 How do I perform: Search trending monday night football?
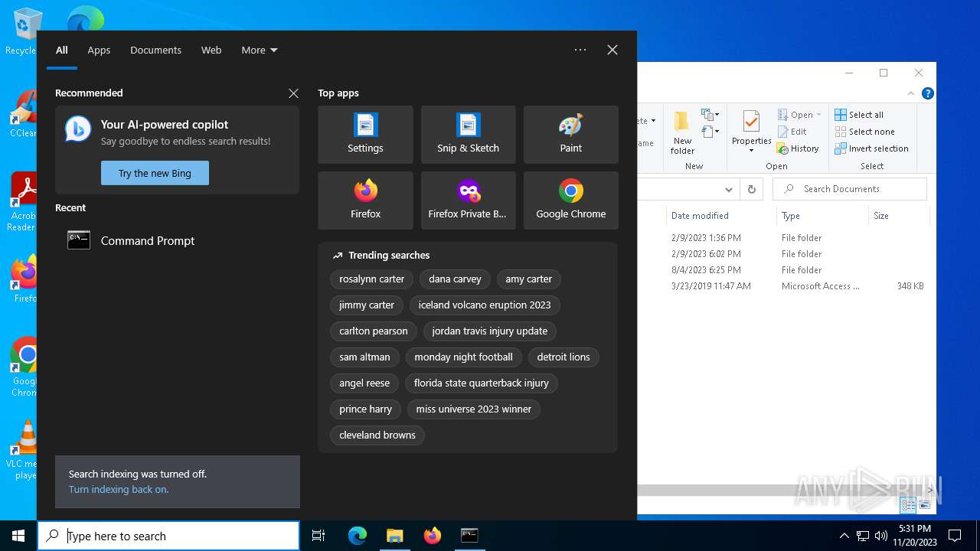coord(463,357)
